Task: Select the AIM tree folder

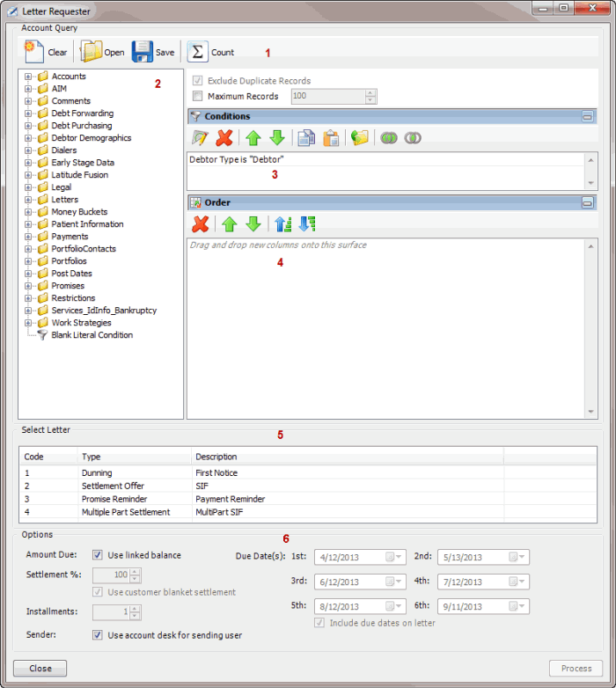Action: (x=59, y=89)
